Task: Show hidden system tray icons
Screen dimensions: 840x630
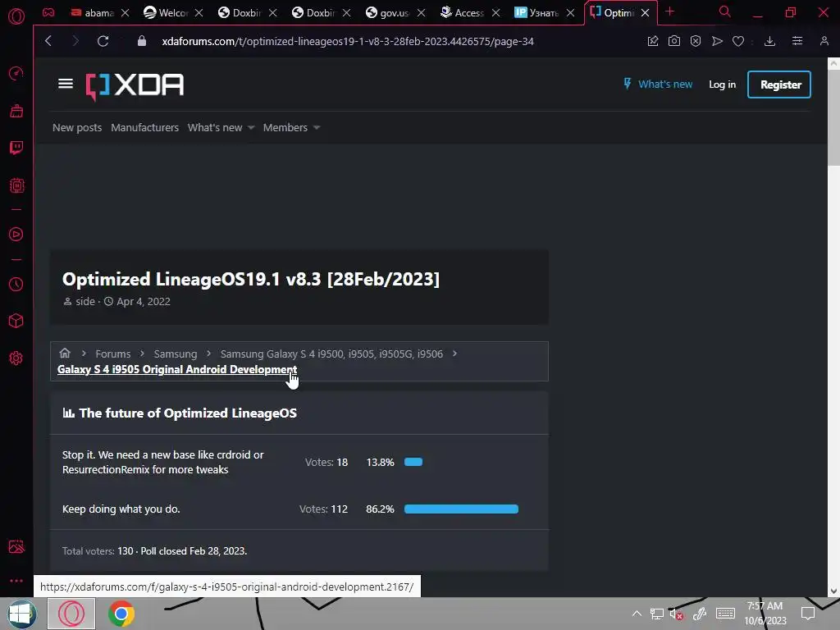Action: (x=637, y=614)
